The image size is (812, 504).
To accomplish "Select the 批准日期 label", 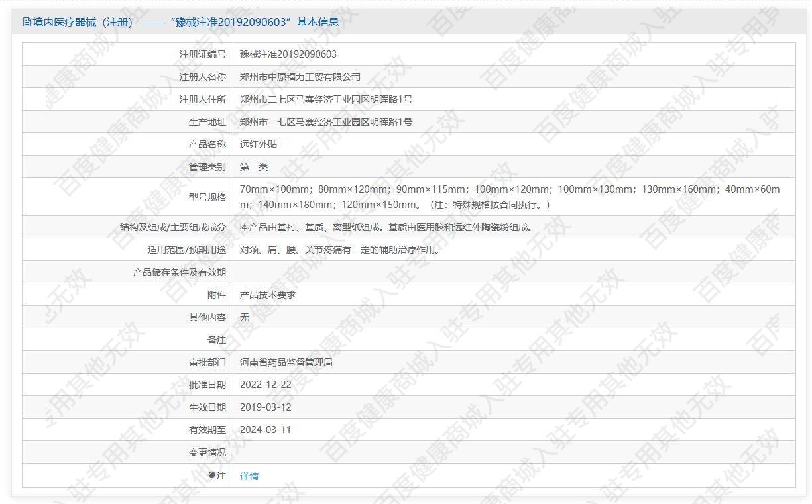I will click(x=207, y=385).
